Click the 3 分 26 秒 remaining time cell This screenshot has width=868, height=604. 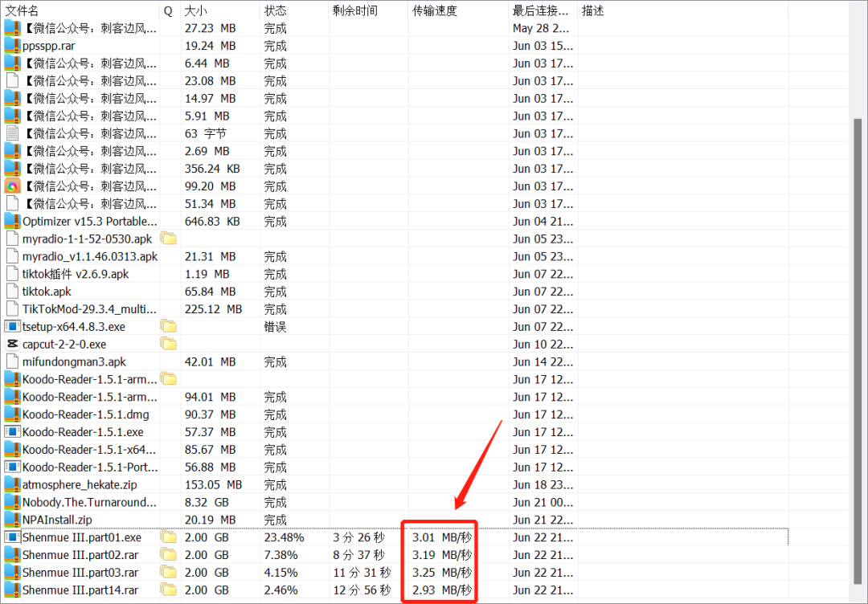click(358, 537)
